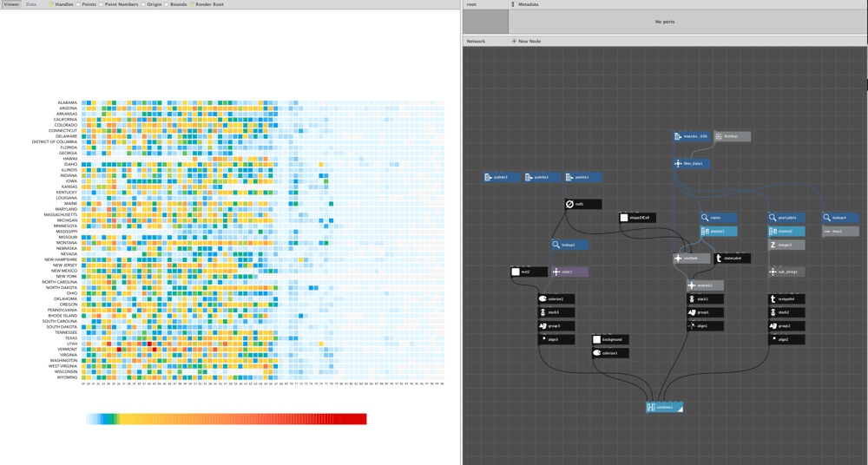Enable the Points checkbox
The height and width of the screenshot is (465, 868).
pos(77,4)
